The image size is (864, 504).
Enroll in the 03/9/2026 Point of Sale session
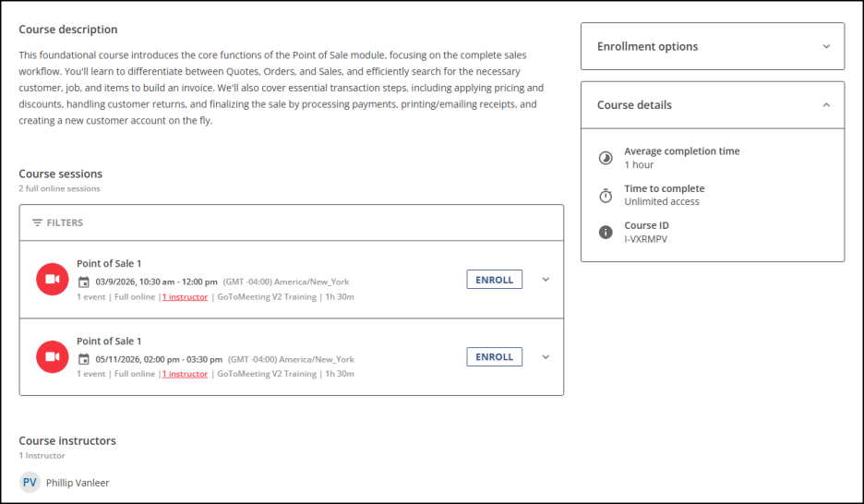[x=494, y=280]
